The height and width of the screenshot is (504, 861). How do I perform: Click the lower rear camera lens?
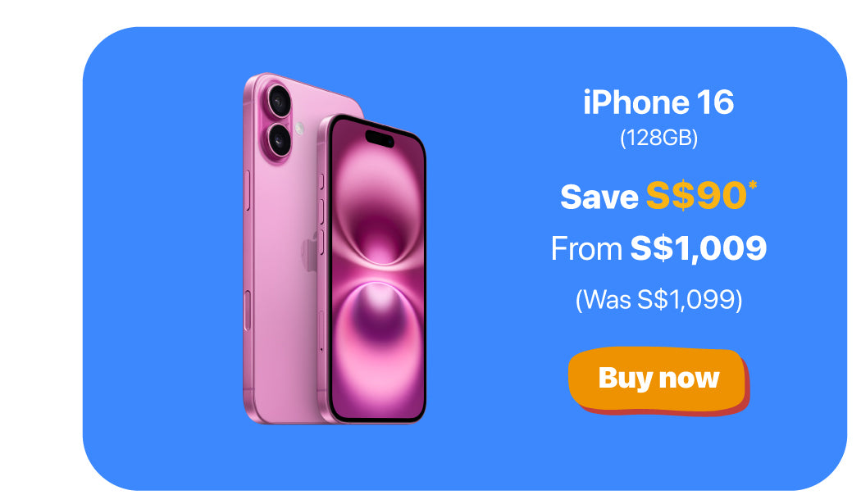click(280, 140)
